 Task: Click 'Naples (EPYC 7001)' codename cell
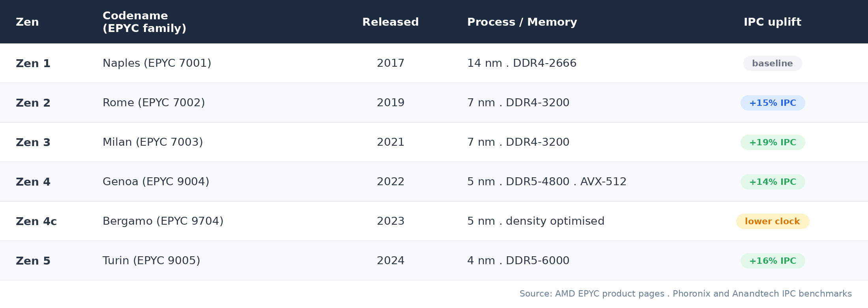coord(157,63)
